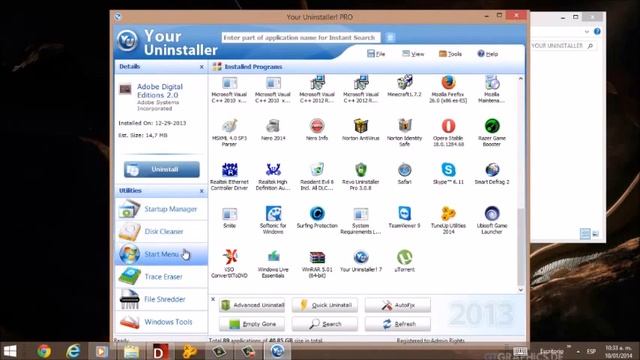
Task: Focus the Instant Search input field
Action: tap(300, 38)
